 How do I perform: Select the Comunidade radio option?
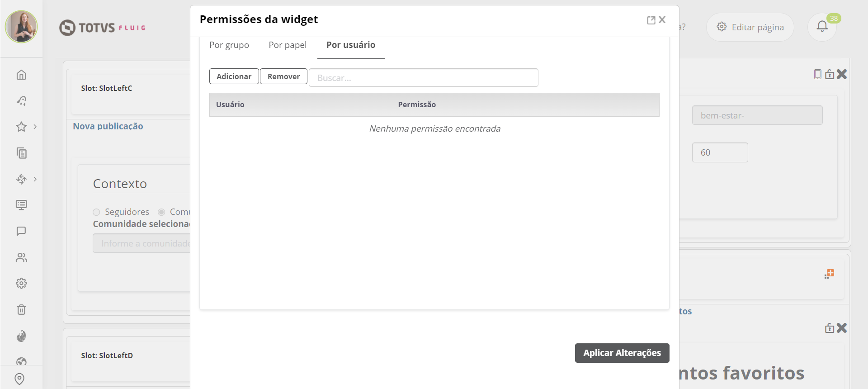(161, 212)
